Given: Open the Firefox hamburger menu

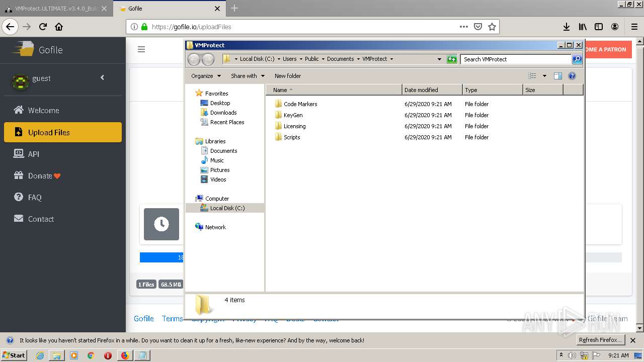Looking at the screenshot, I should coord(634,27).
